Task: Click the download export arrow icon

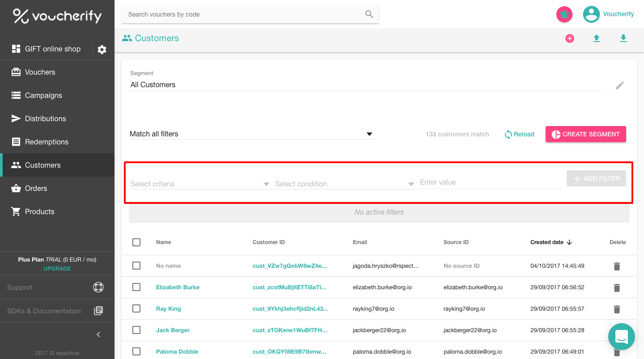Action: (x=623, y=38)
